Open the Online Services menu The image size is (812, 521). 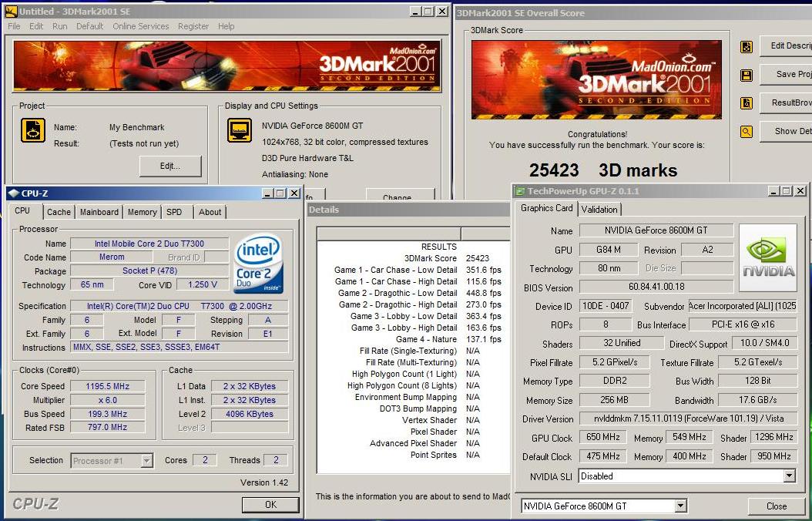[141, 26]
